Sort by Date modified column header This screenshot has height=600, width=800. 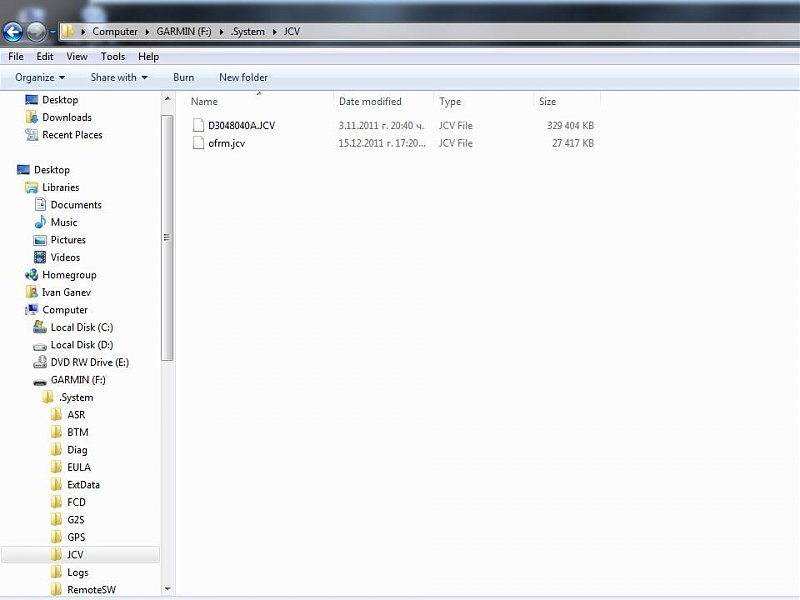point(370,102)
